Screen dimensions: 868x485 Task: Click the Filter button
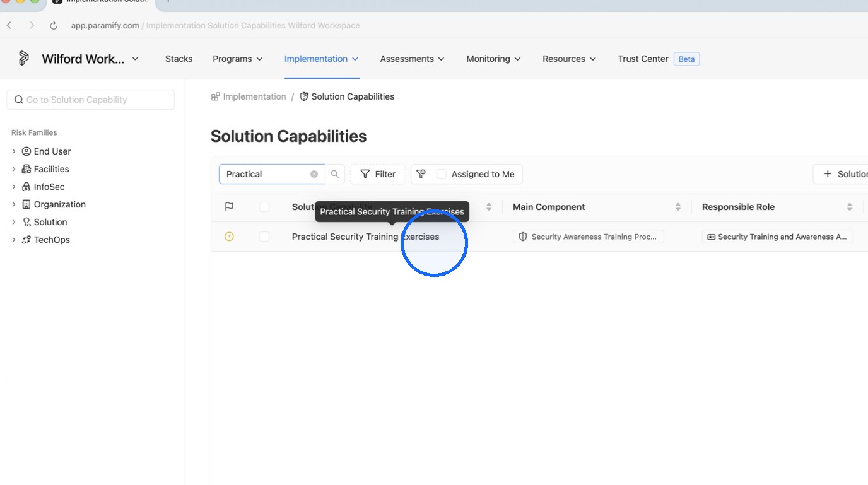(x=378, y=174)
